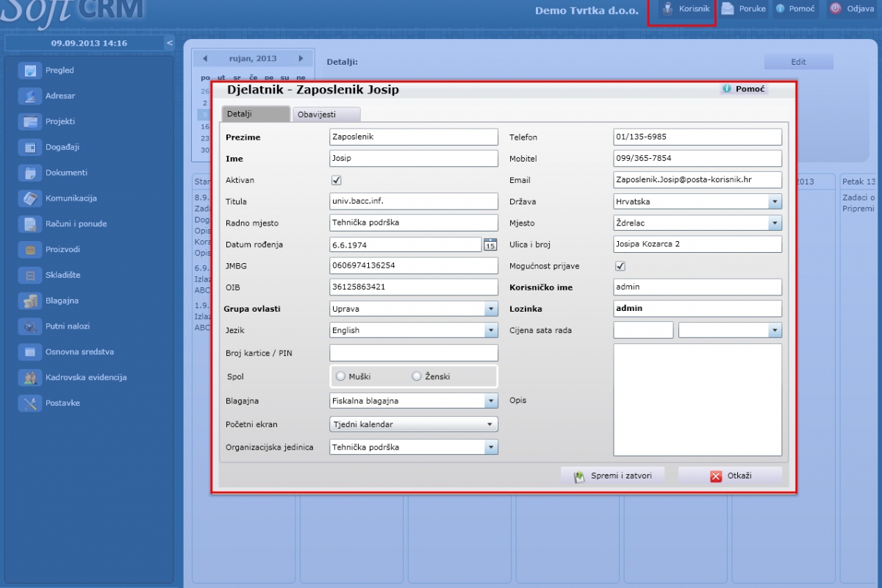Viewport: 882px width, 588px height.
Task: Click the OIB input field
Action: (414, 287)
